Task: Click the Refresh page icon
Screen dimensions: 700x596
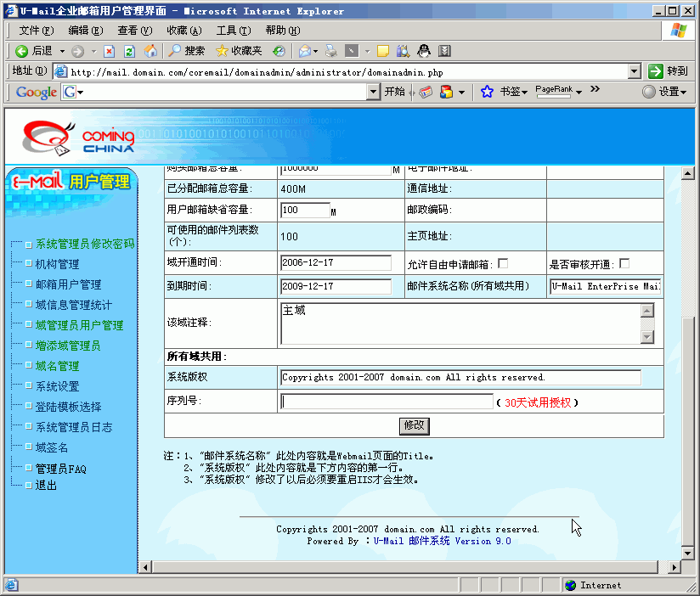Action: pos(130,51)
